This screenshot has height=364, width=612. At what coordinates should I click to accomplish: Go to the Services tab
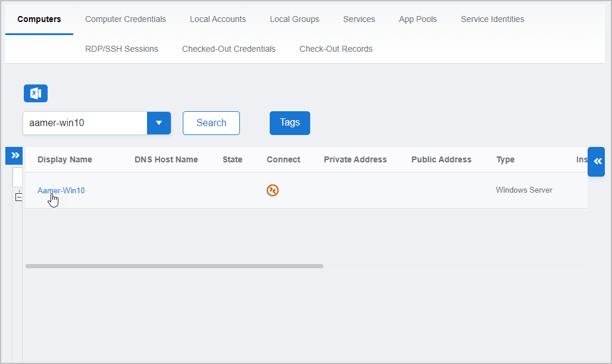point(359,19)
